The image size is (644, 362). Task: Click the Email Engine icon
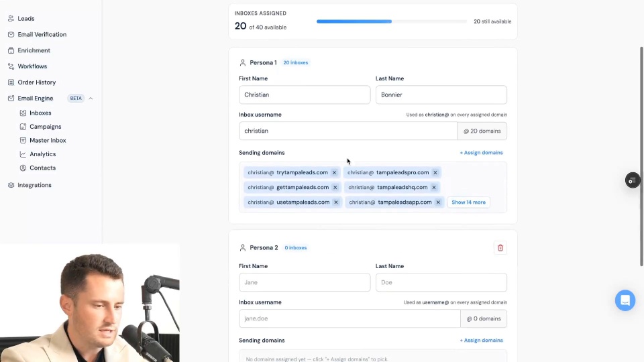(x=11, y=98)
